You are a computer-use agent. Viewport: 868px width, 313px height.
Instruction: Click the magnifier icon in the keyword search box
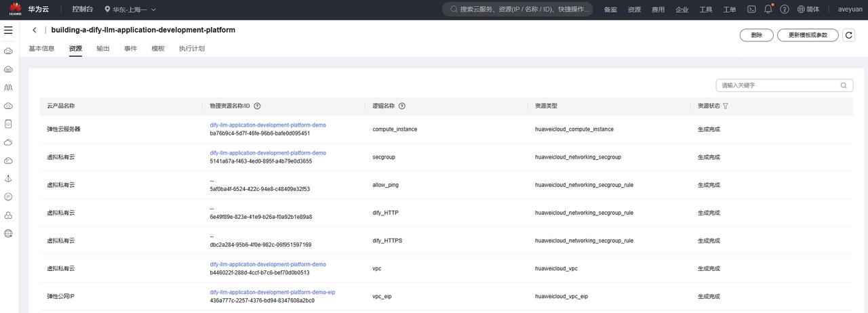(x=844, y=85)
